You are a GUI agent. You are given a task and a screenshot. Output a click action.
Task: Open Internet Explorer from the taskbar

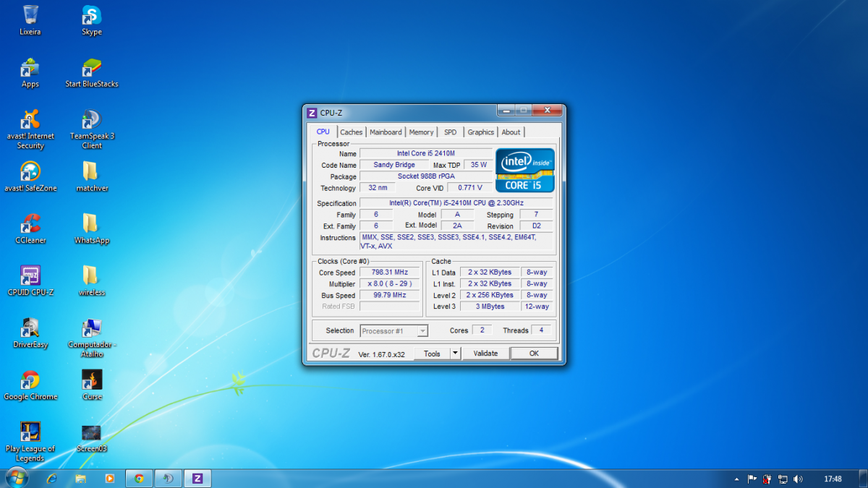point(51,478)
